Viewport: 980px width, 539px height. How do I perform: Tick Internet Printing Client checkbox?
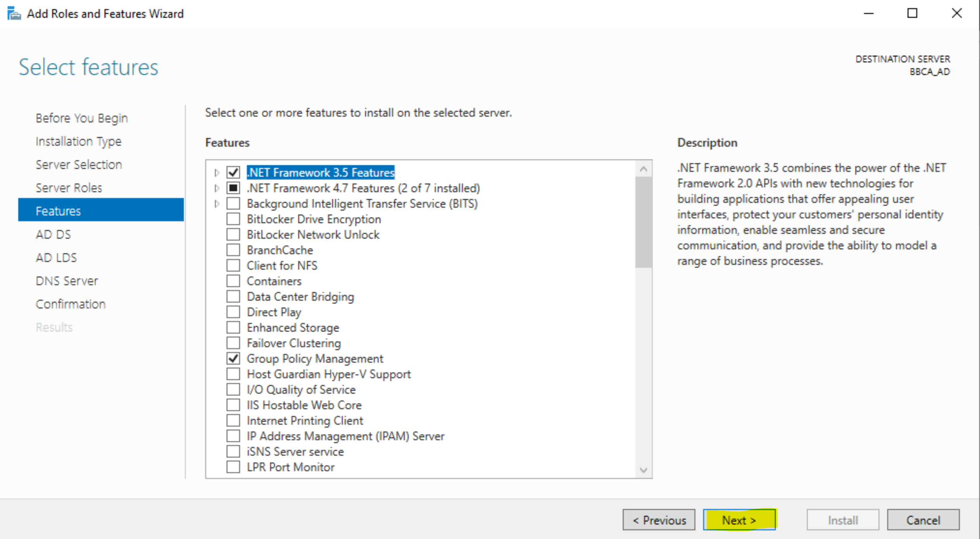coord(233,420)
